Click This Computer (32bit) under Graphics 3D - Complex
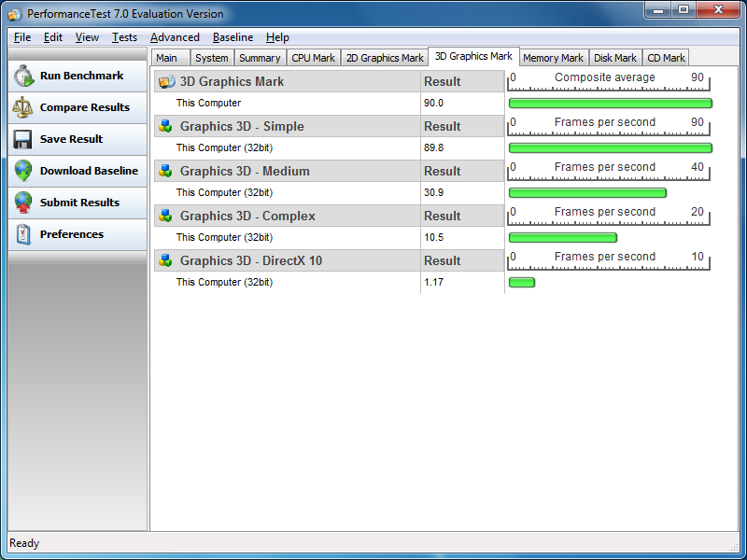Image resolution: width=747 pixels, height=560 pixels. click(224, 238)
